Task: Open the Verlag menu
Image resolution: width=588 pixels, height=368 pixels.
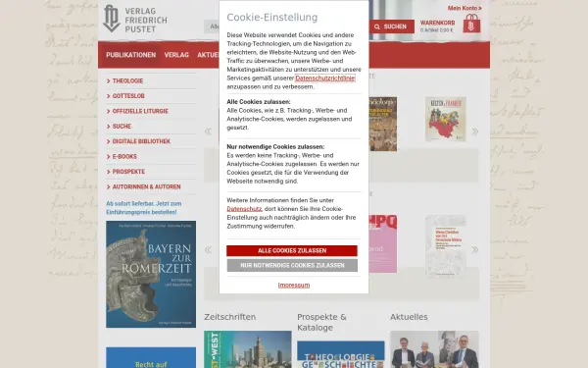Action: pyautogui.click(x=176, y=55)
